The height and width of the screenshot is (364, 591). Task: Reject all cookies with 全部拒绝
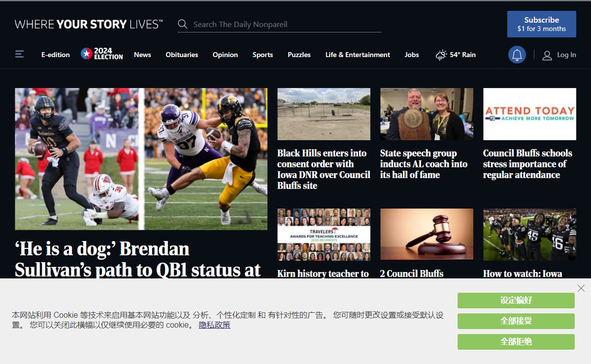click(x=516, y=342)
